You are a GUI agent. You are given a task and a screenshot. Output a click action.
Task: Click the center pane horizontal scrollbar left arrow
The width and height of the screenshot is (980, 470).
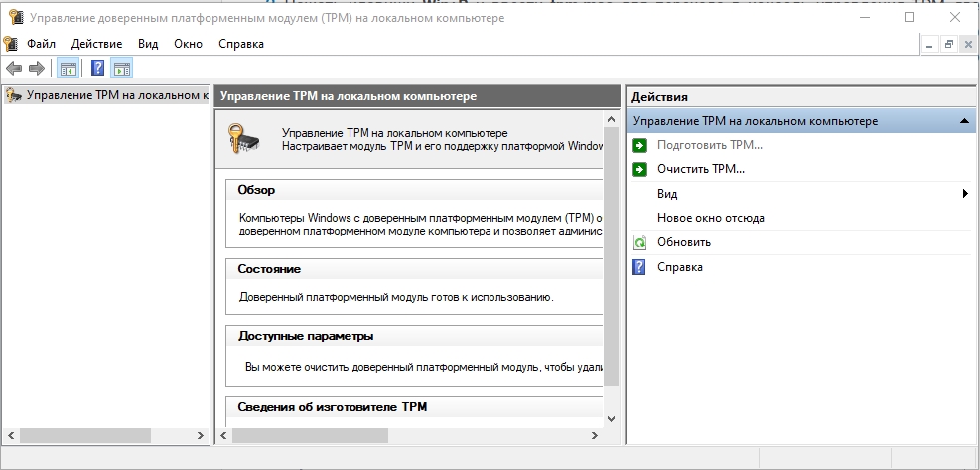click(x=224, y=435)
